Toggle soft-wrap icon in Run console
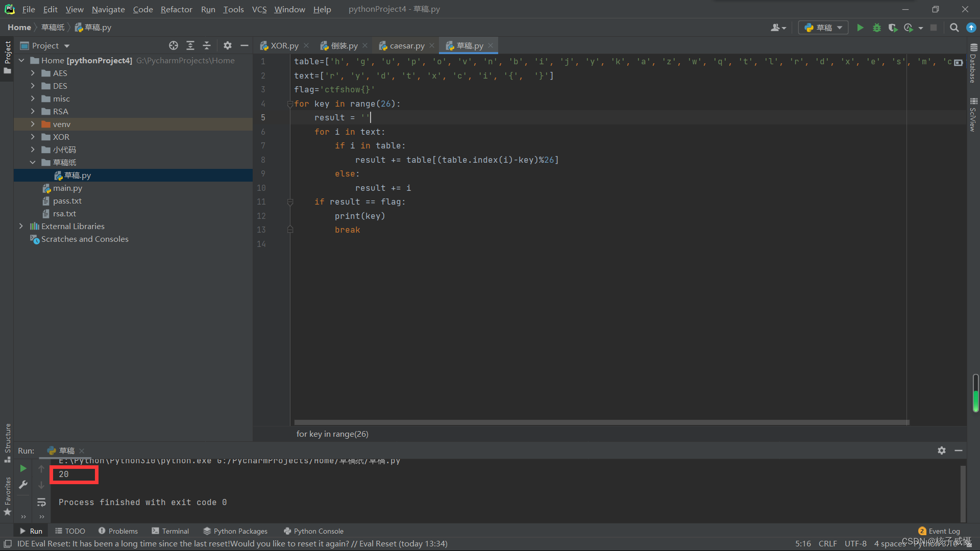Image resolution: width=980 pixels, height=551 pixels. pos(41,503)
